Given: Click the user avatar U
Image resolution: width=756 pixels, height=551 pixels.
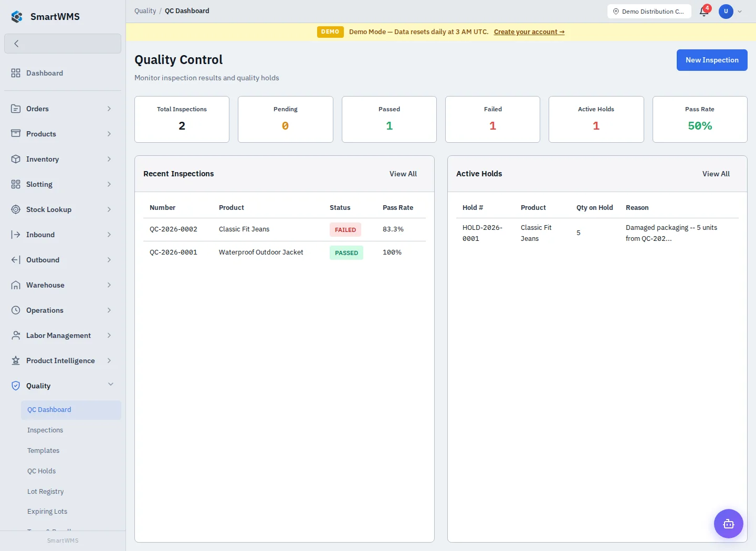Looking at the screenshot, I should [726, 11].
